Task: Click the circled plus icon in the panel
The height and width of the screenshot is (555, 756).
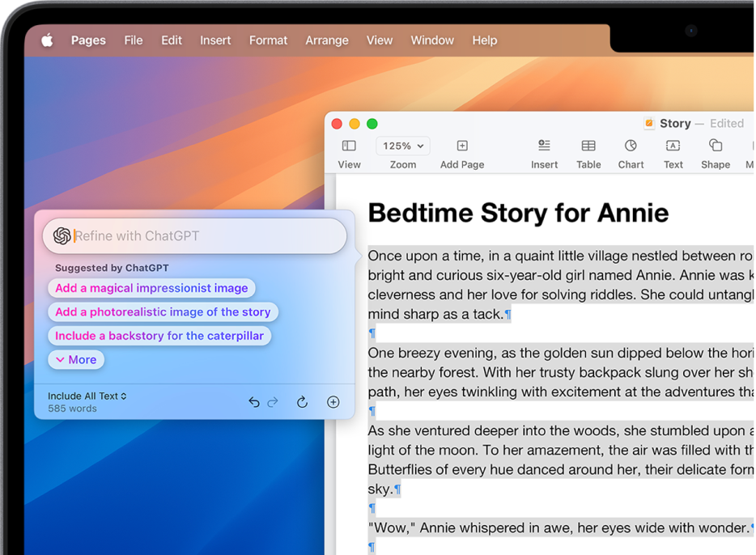Action: click(333, 402)
